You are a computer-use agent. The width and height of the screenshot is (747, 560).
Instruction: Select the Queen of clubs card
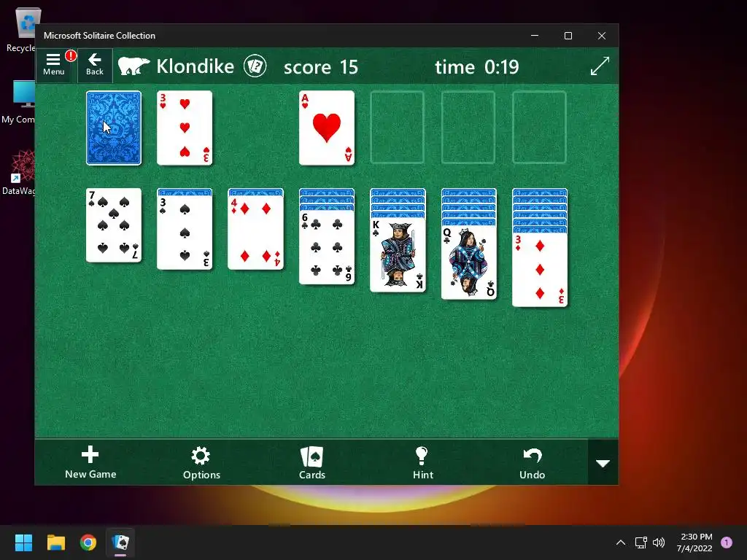tap(469, 262)
